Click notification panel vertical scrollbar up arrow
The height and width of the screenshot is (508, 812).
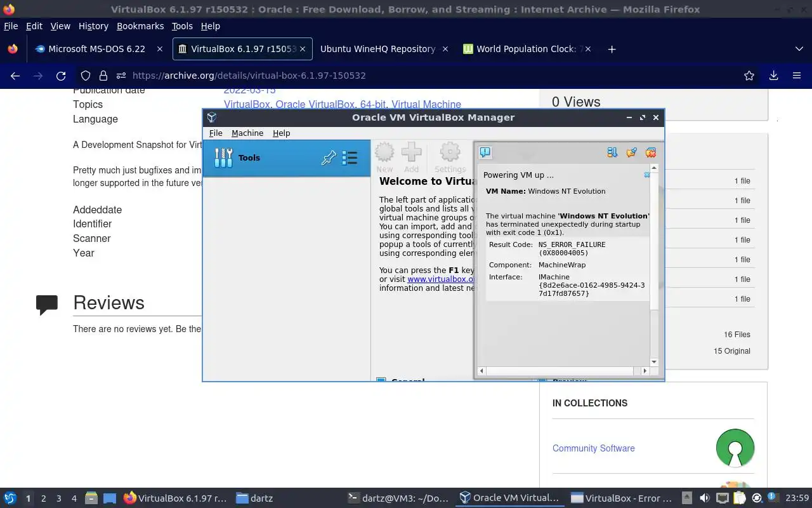654,168
